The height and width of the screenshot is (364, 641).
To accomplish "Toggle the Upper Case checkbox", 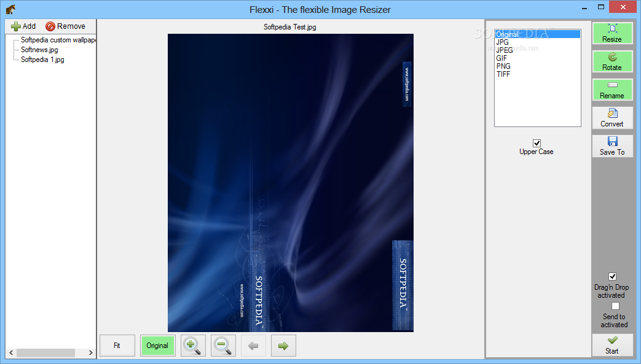I will [537, 143].
